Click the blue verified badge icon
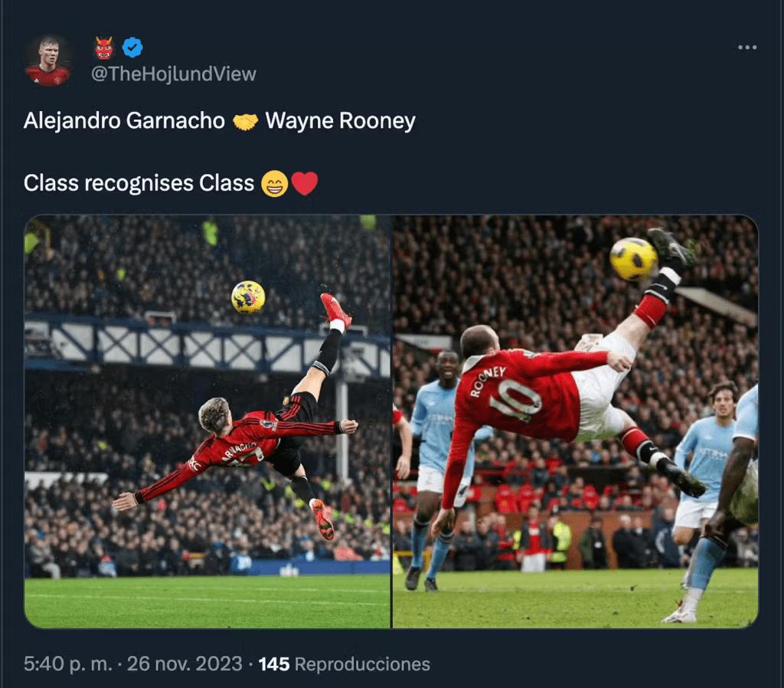 [x=132, y=48]
